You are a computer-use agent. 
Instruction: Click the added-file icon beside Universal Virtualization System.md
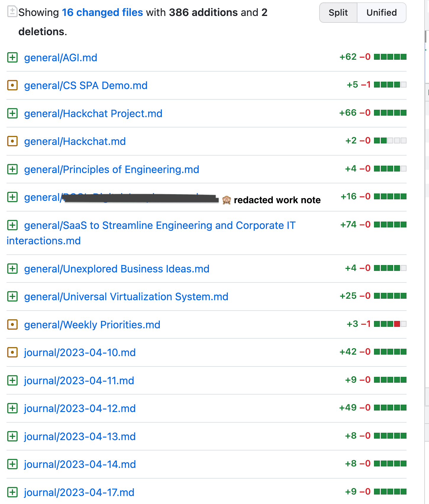[x=12, y=296]
